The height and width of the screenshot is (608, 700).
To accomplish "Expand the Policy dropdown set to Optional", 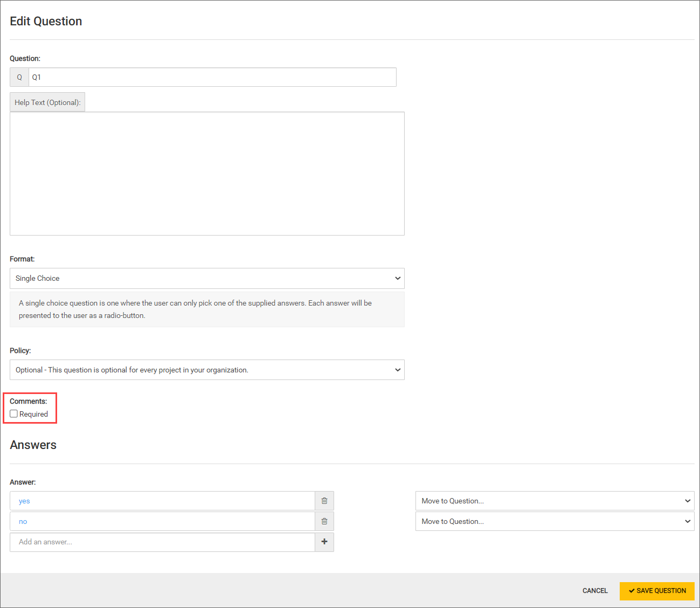I will pyautogui.click(x=207, y=370).
